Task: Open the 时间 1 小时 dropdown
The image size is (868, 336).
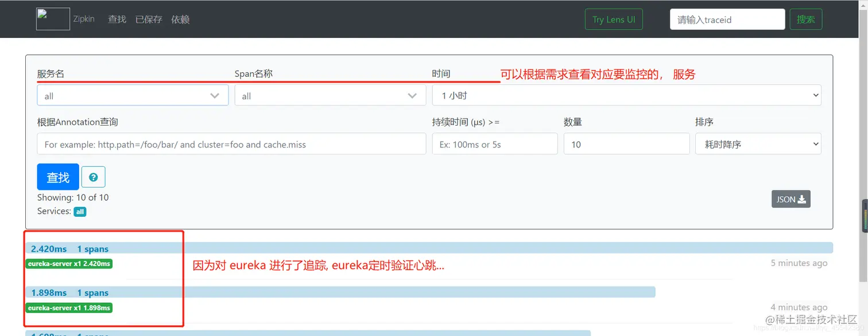Action: click(626, 95)
